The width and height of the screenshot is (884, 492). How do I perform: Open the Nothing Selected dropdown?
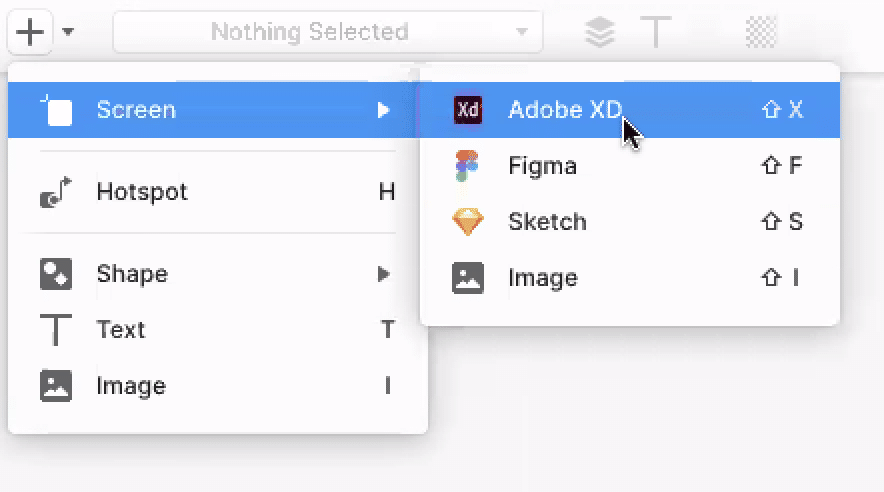click(328, 32)
